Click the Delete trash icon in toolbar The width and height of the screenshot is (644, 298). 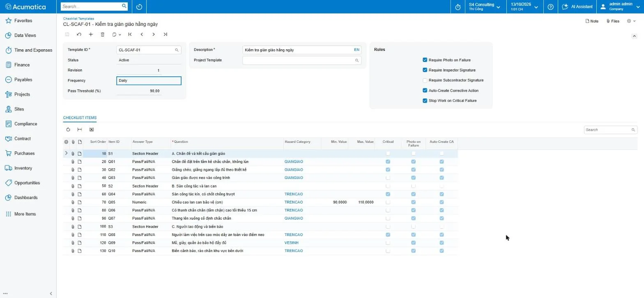click(103, 34)
